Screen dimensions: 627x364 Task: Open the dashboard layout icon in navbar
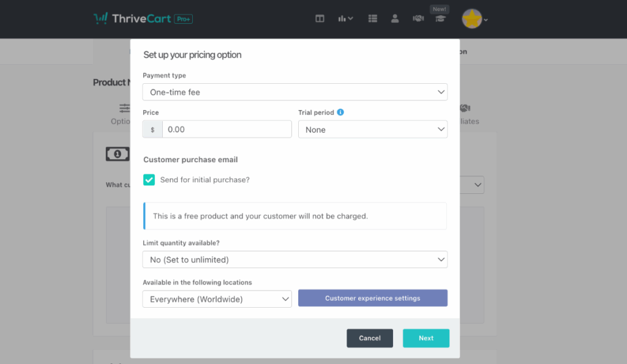[320, 18]
